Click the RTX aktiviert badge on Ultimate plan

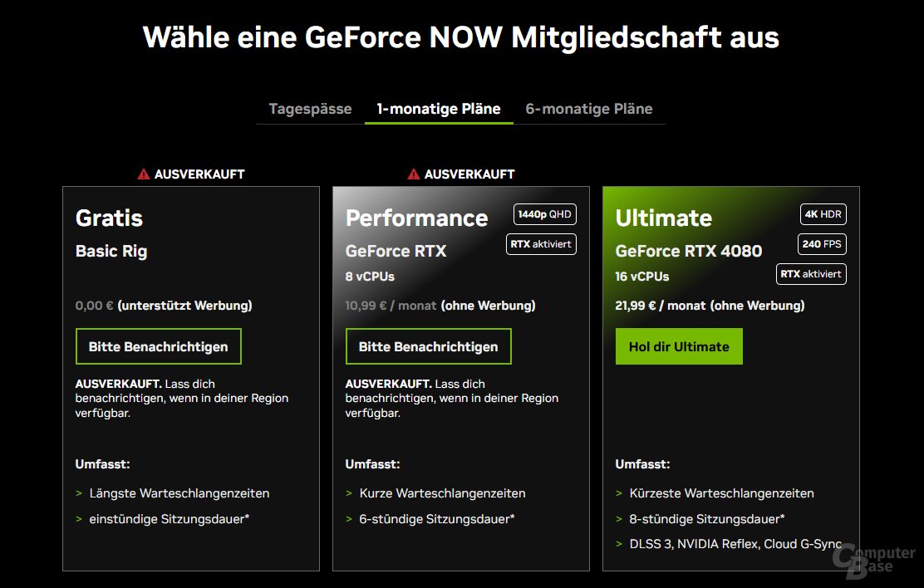(811, 273)
